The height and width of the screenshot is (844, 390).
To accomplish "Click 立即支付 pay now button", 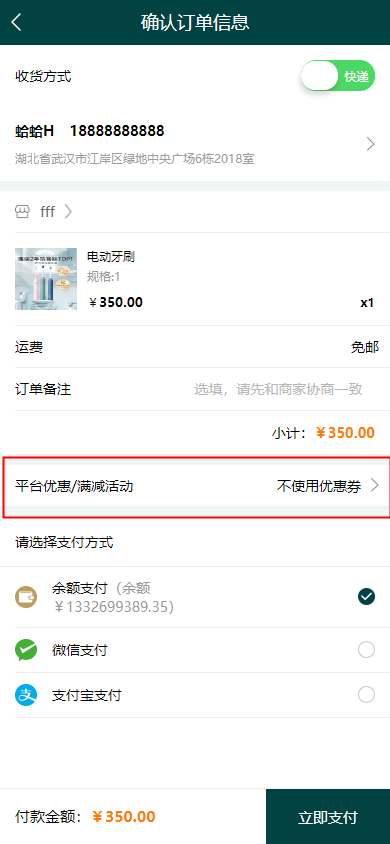I will point(328,817).
